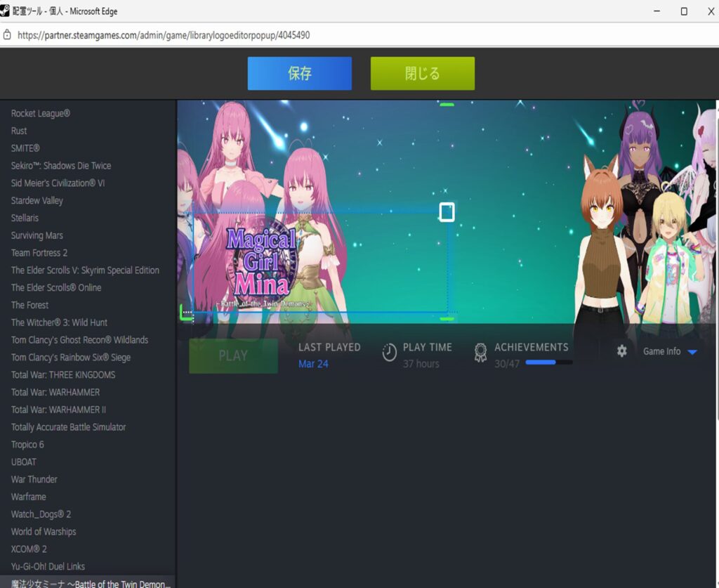Pick Warframe from the game list
This screenshot has height=588, width=719.
pos(29,497)
